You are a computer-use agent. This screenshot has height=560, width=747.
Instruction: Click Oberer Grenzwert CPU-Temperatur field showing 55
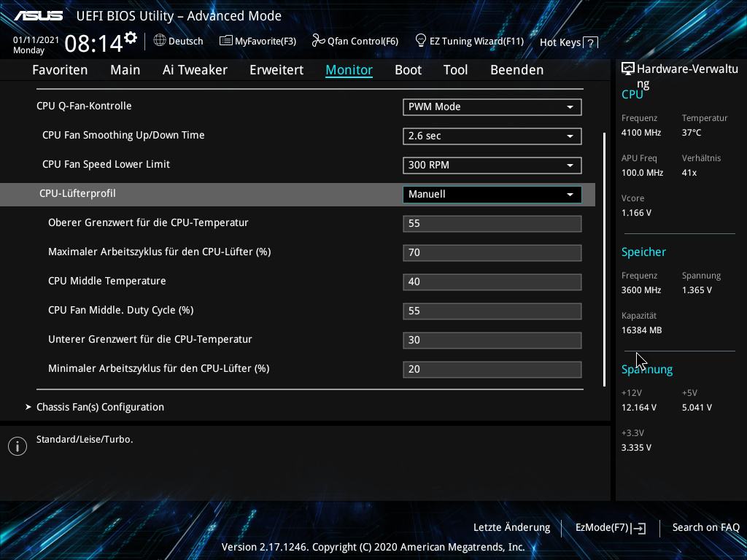tap(492, 223)
